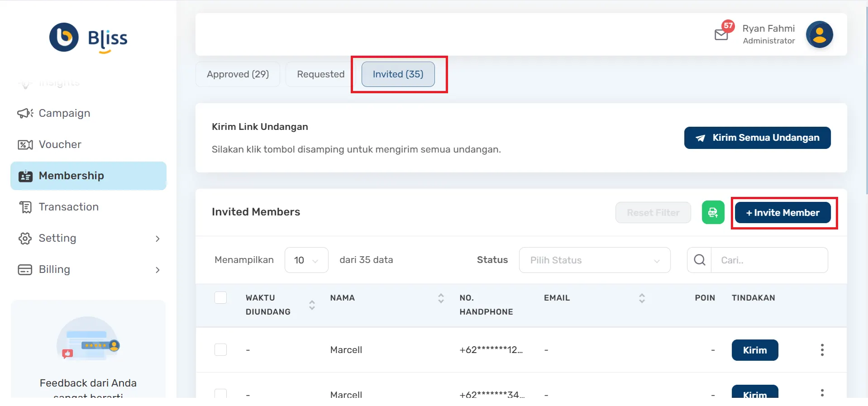Image resolution: width=868 pixels, height=406 pixels.
Task: Click the Tindakan column header
Action: pyautogui.click(x=754, y=298)
